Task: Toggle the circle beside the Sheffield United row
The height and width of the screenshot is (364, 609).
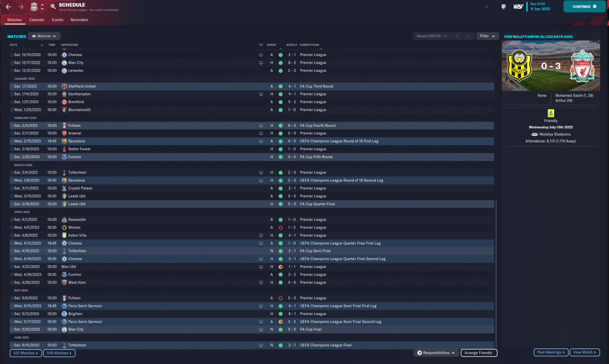Action: tap(12, 86)
